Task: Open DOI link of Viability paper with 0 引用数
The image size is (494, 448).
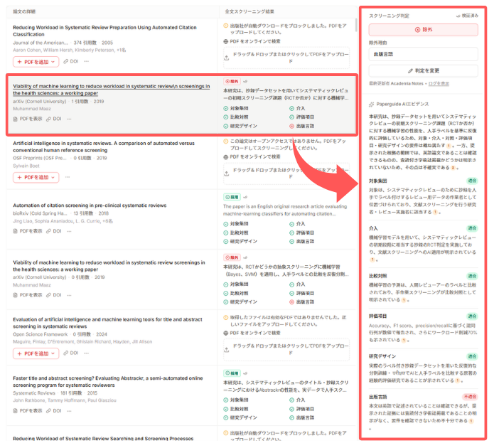Action: click(x=54, y=295)
